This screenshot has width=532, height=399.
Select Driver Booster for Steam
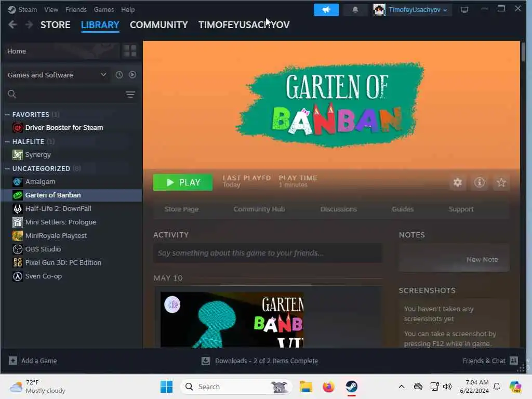coord(71,128)
